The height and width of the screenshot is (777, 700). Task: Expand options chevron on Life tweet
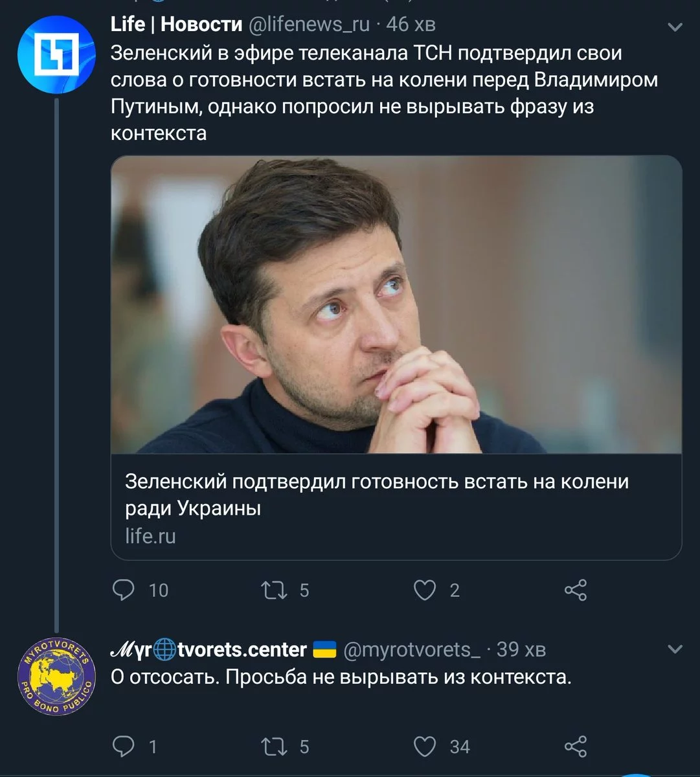click(675, 27)
